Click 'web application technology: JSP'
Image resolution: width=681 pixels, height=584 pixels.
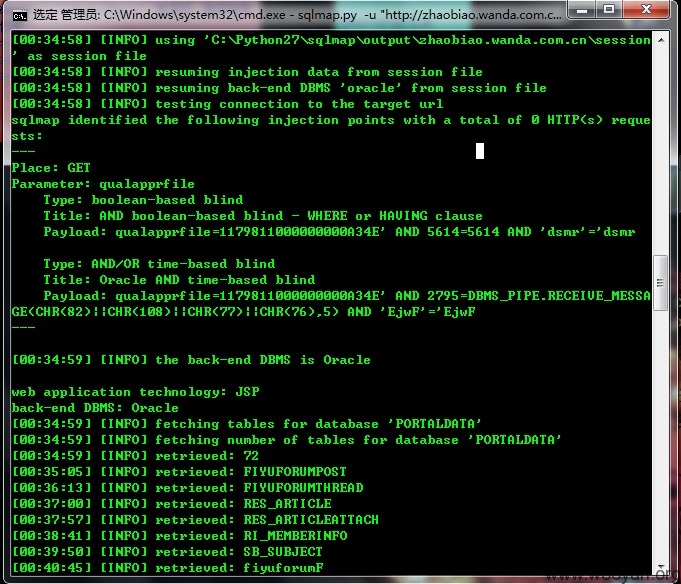[x=136, y=392]
